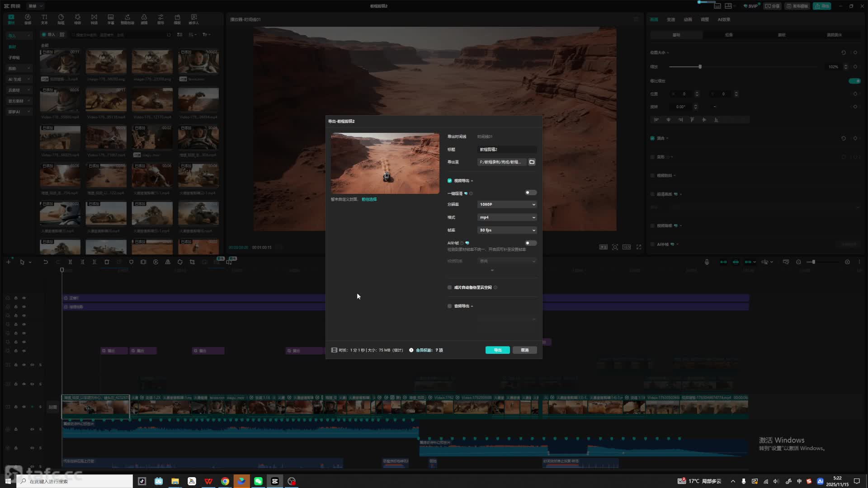The image size is (868, 488).
Task: Click the teal 导出 export button
Action: pyautogui.click(x=497, y=350)
